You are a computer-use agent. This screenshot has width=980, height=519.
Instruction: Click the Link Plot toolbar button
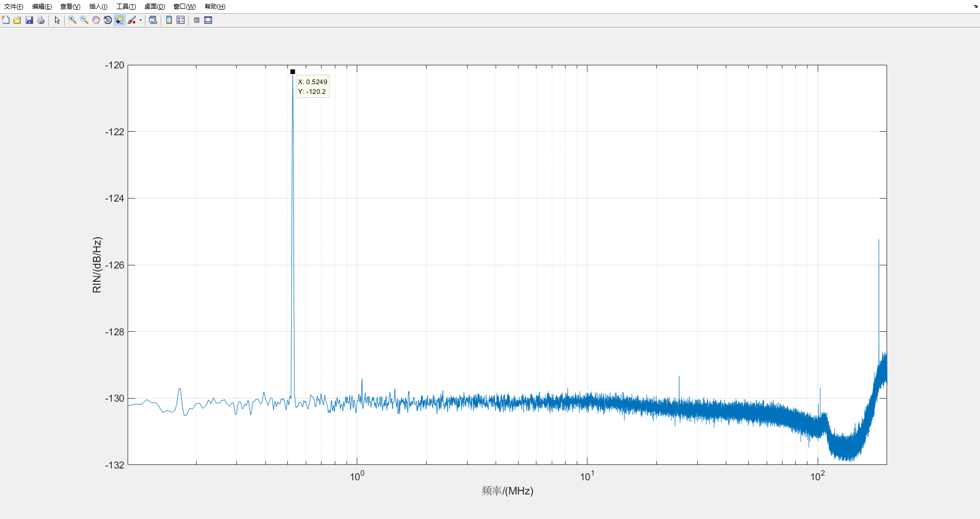point(153,20)
